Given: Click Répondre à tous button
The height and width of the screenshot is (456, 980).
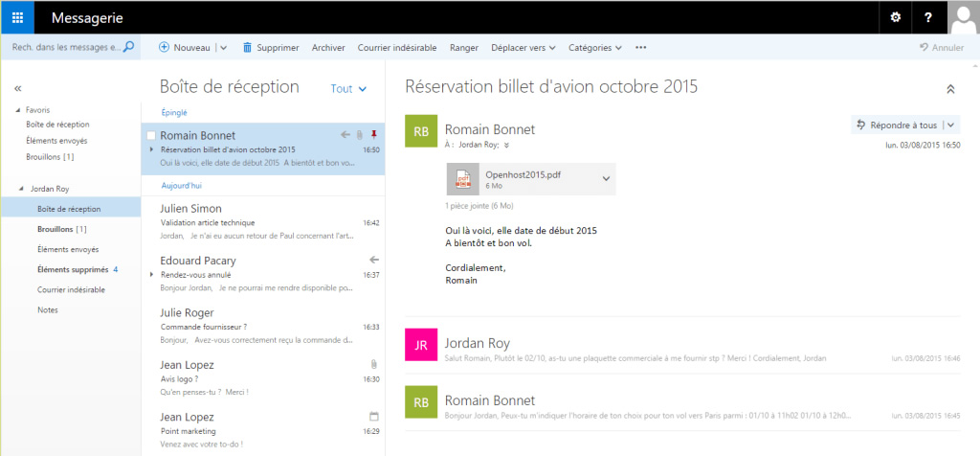Looking at the screenshot, I should click(897, 125).
